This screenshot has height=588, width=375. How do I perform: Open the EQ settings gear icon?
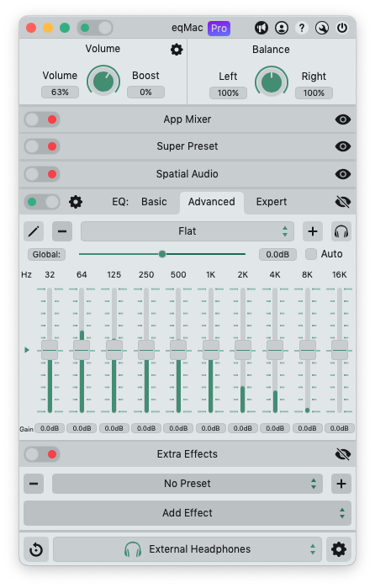[76, 202]
